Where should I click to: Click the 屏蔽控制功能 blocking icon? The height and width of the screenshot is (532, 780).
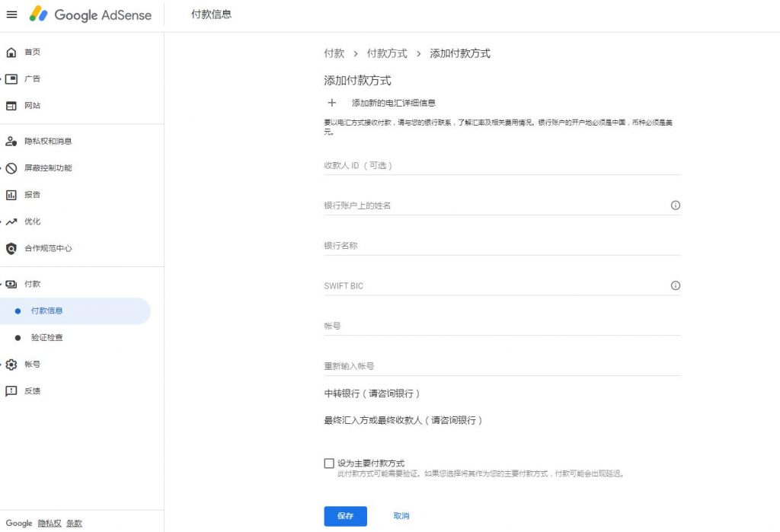(x=11, y=168)
